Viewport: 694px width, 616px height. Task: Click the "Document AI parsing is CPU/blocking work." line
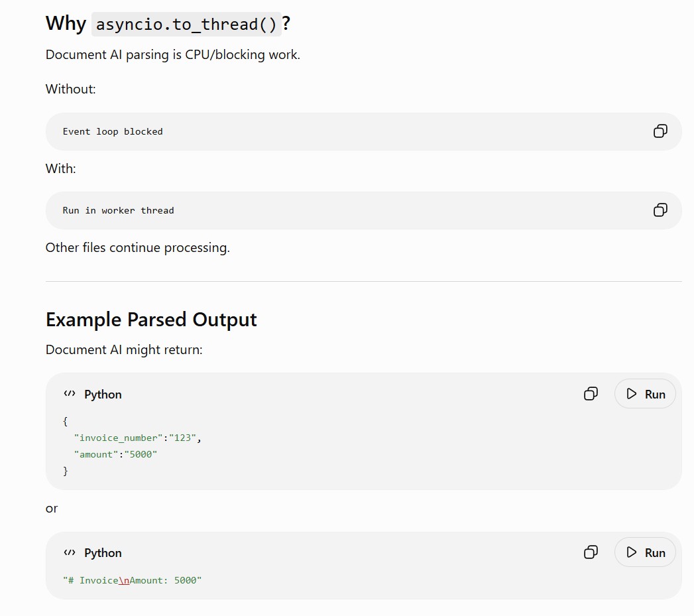173,55
